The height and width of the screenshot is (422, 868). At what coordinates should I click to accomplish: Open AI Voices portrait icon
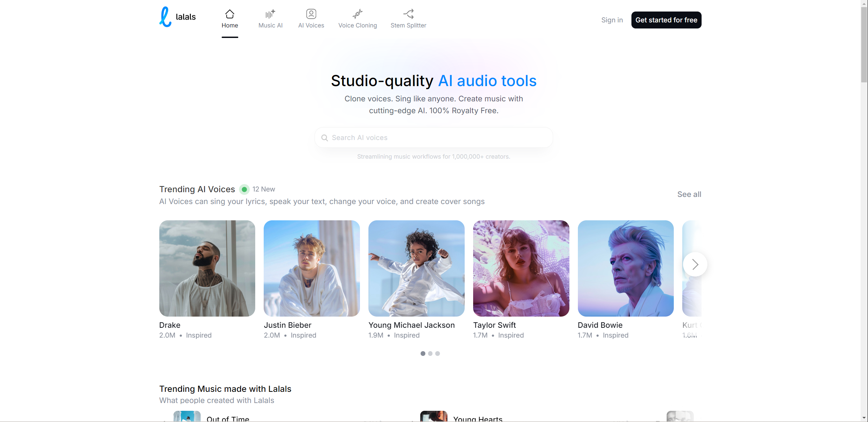311,14
